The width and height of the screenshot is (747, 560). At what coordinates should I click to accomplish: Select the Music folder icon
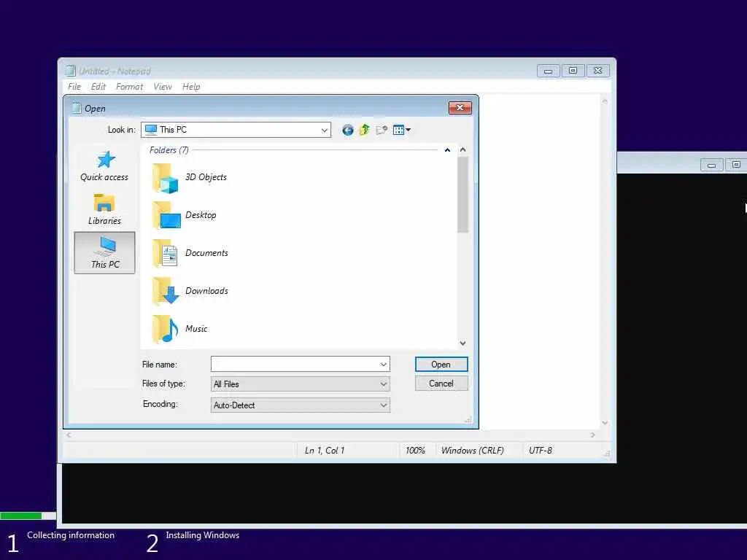pyautogui.click(x=165, y=329)
